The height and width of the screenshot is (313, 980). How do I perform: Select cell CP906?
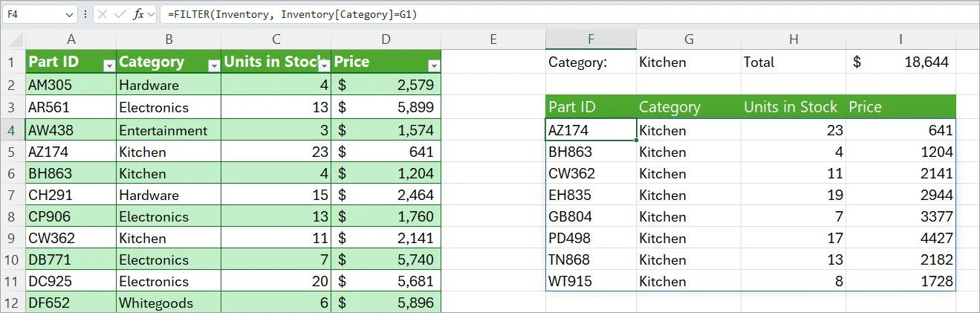click(71, 216)
